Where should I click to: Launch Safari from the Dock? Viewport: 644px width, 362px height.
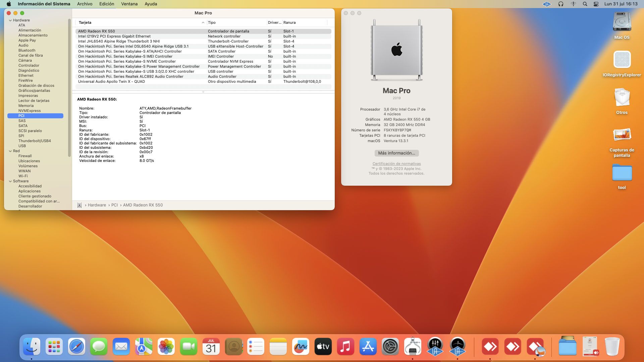point(76,347)
